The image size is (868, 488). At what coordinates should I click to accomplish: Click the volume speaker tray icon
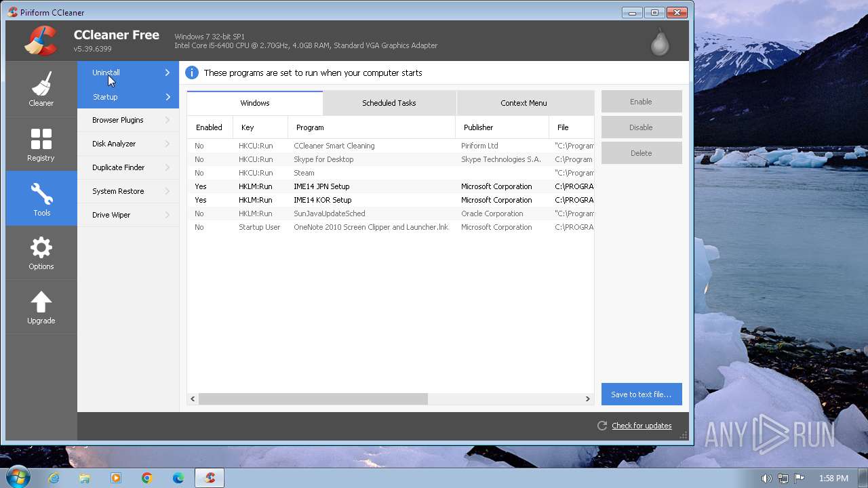point(766,478)
